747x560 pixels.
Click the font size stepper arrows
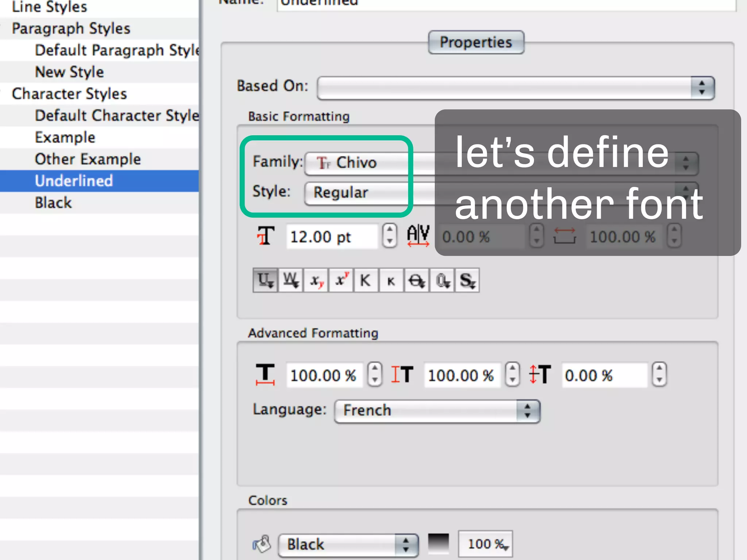pos(390,236)
